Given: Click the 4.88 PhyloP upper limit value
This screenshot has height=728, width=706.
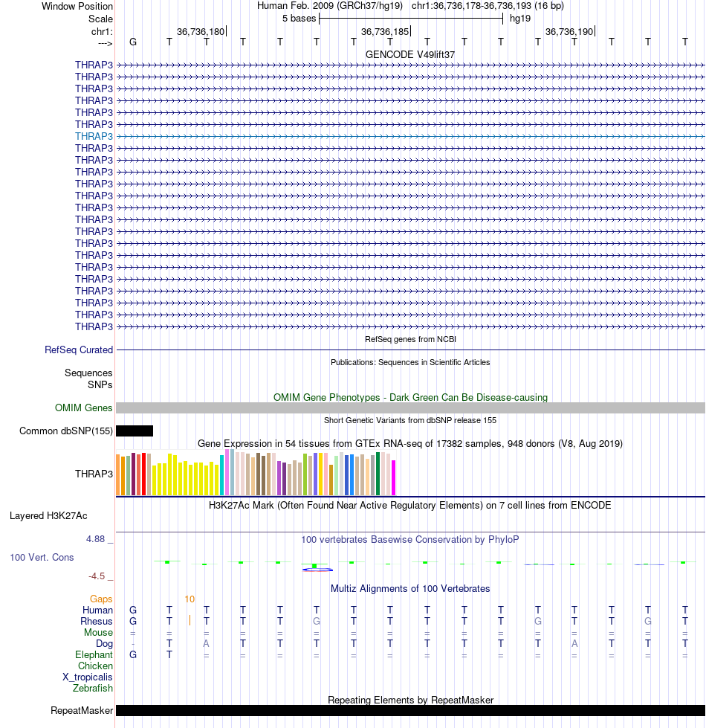Looking at the screenshot, I should (x=96, y=539).
